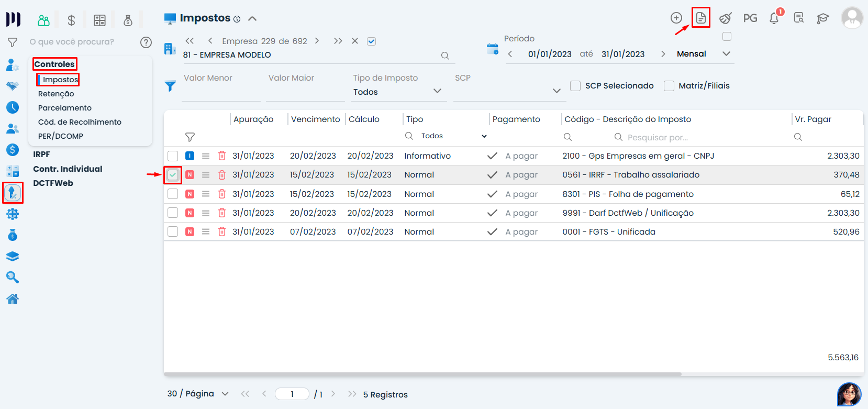Open the notifications bell icon

774,18
